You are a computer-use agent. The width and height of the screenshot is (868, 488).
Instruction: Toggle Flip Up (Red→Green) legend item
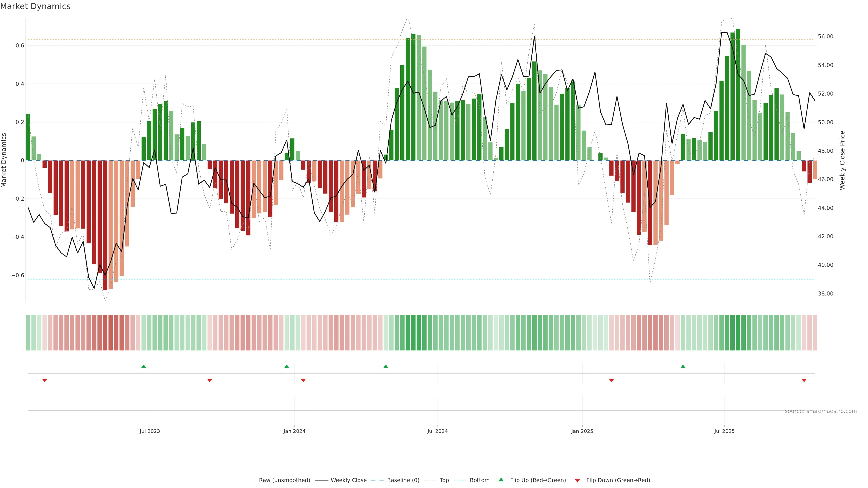538,480
